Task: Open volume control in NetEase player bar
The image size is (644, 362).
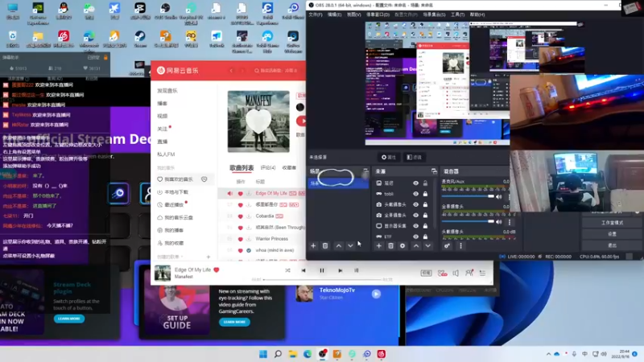Action: 456,273
